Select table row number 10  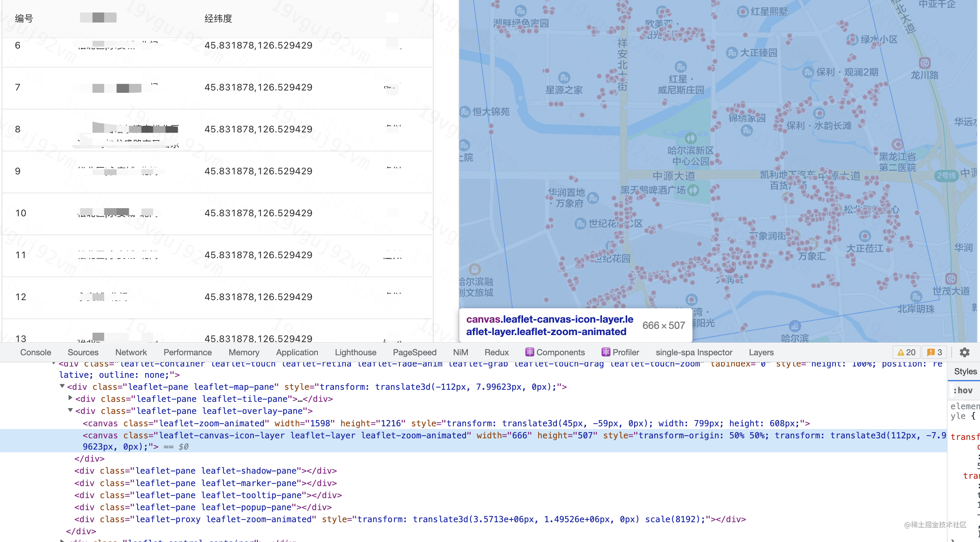[x=21, y=213]
